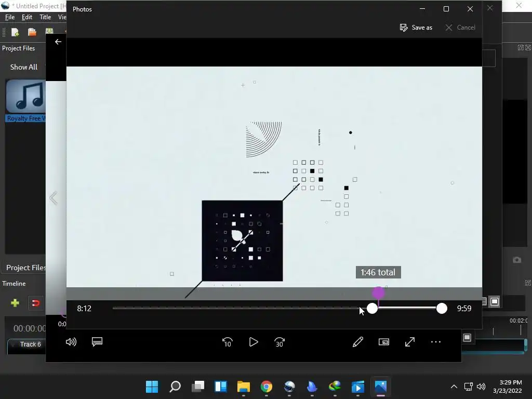Toggle the red snapping magnet icon

point(35,303)
